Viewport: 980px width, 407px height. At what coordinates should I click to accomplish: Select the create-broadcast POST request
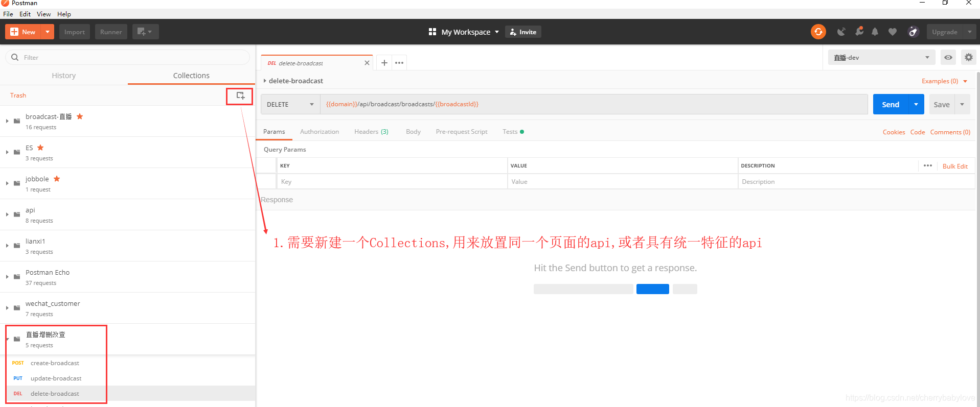pyautogui.click(x=128, y=363)
